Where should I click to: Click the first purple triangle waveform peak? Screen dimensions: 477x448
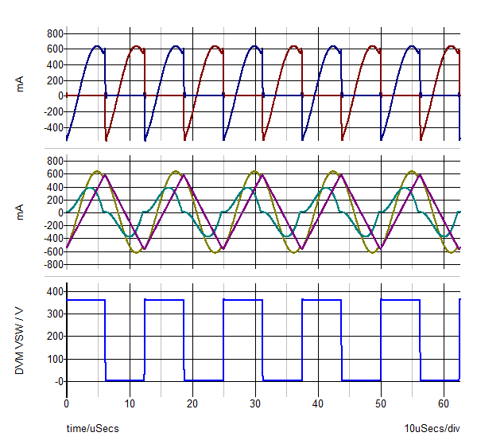105,174
